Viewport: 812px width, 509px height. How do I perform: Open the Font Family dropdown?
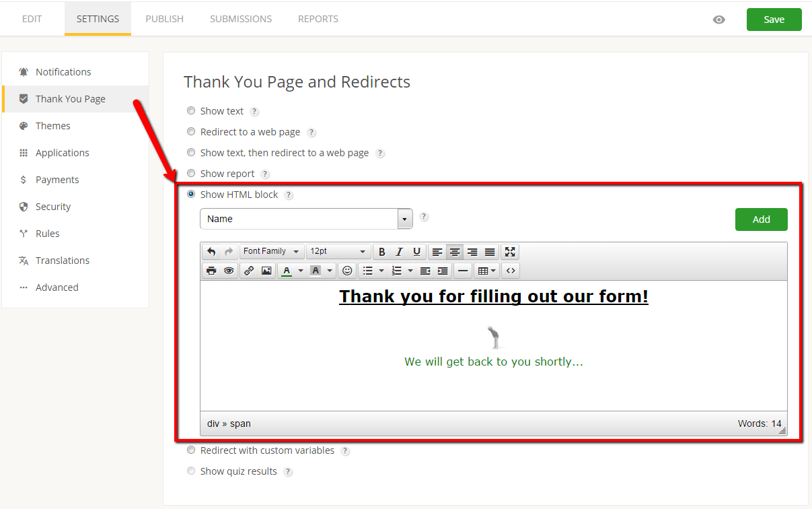(272, 252)
